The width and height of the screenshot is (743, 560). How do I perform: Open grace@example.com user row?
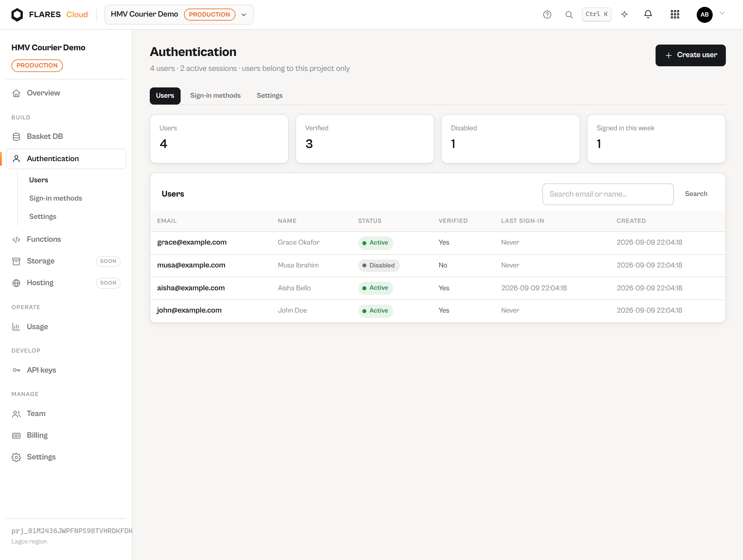(437, 243)
